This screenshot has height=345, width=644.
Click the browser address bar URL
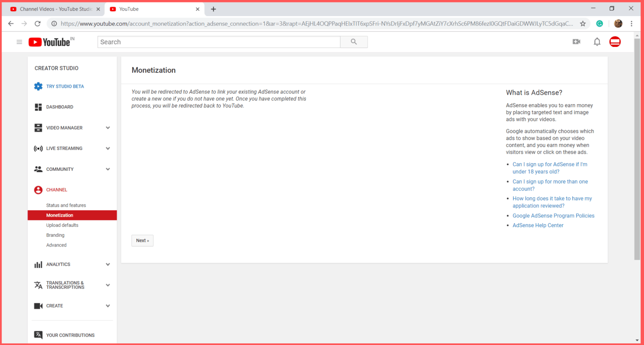coord(316,24)
